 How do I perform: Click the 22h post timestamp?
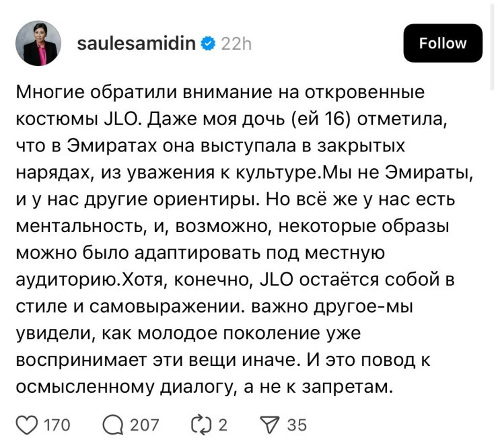236,44
